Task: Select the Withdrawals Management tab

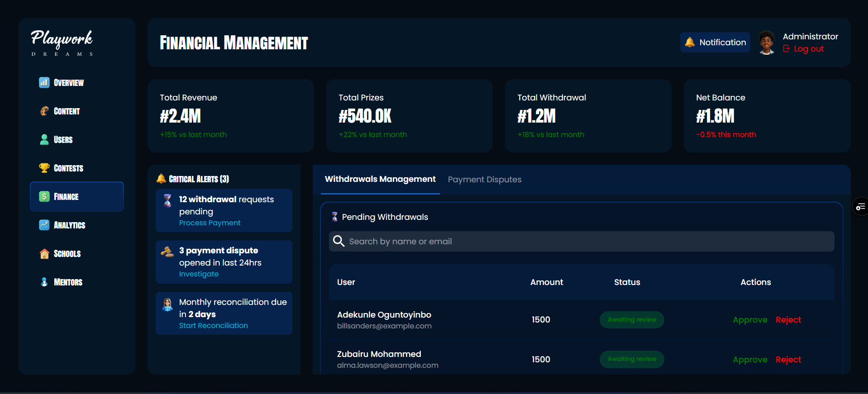Action: tap(380, 179)
